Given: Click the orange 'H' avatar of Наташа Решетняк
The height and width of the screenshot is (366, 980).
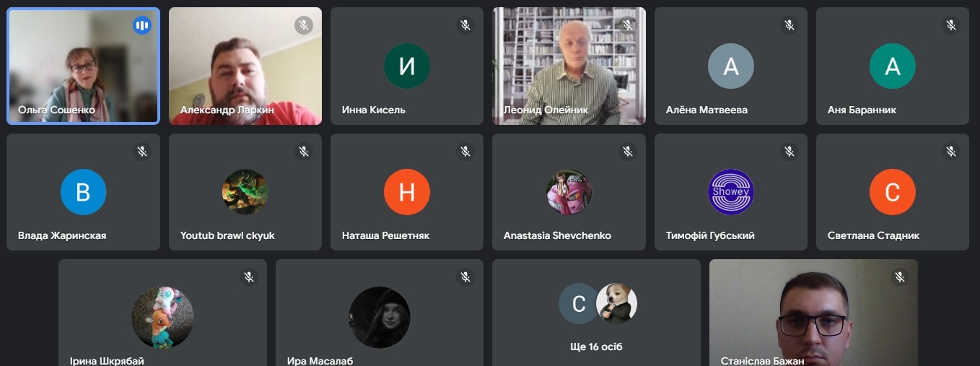Looking at the screenshot, I should pos(407,192).
